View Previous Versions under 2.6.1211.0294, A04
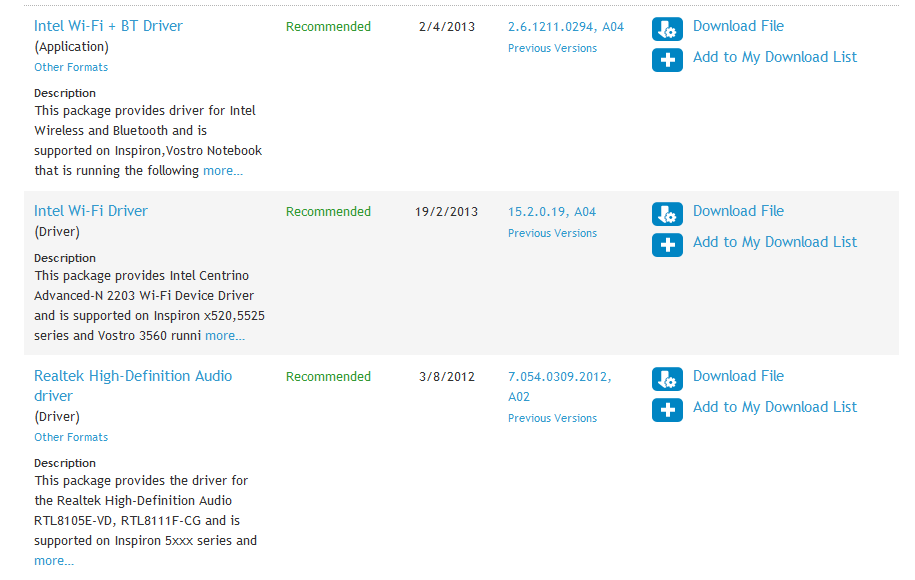The height and width of the screenshot is (580, 915). [552, 48]
